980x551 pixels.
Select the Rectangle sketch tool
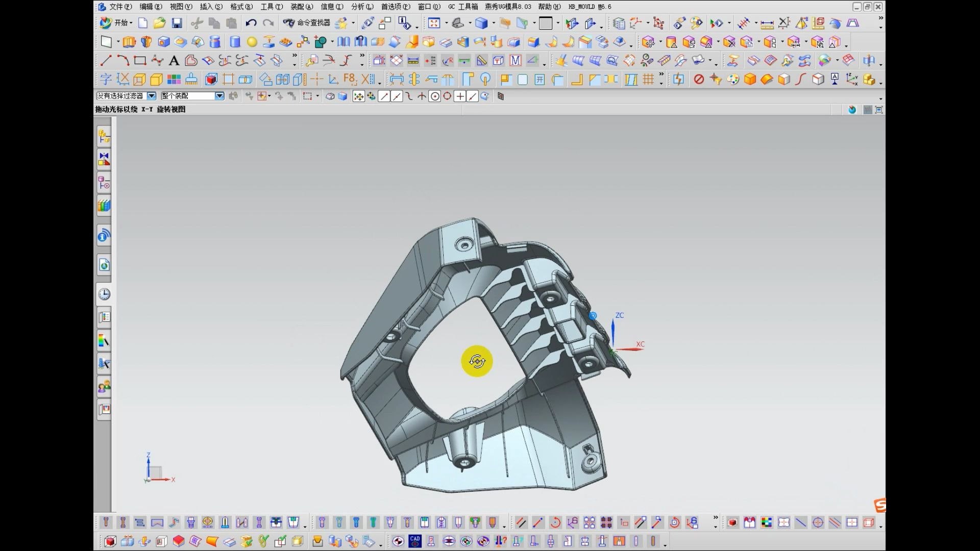(140, 61)
